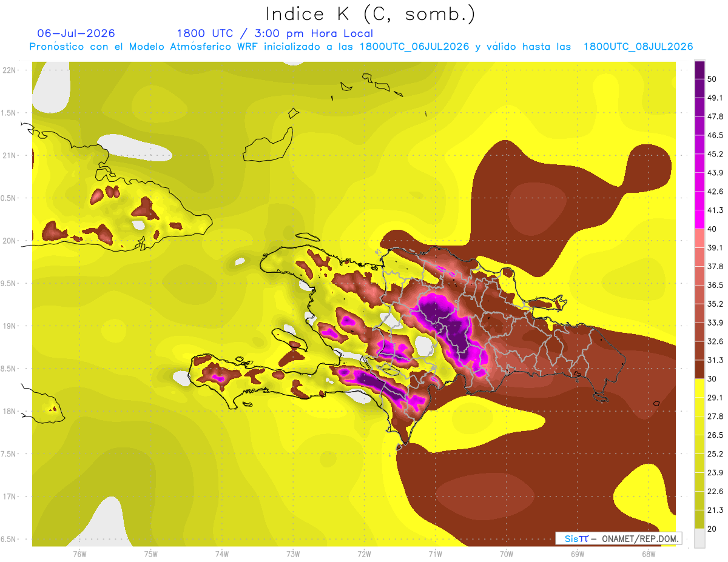Click the "SisTT – ONAMET/REP.DOM." credit box
This screenshot has height=562, width=728.
(x=618, y=538)
